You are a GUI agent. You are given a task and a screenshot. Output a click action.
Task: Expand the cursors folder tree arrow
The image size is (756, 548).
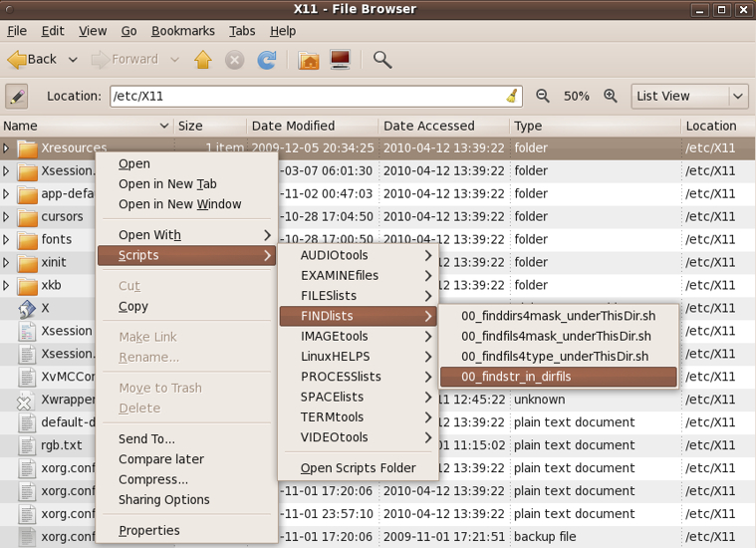(x=7, y=217)
